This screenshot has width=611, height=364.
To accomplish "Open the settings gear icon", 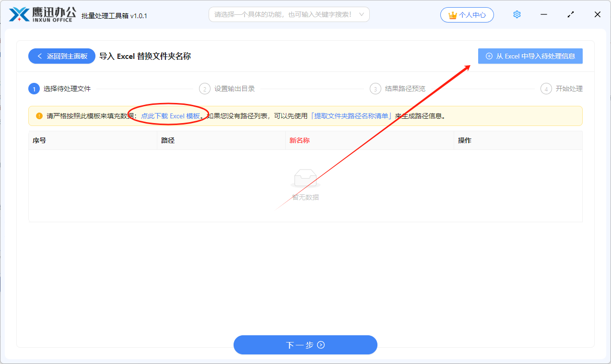I will [517, 14].
